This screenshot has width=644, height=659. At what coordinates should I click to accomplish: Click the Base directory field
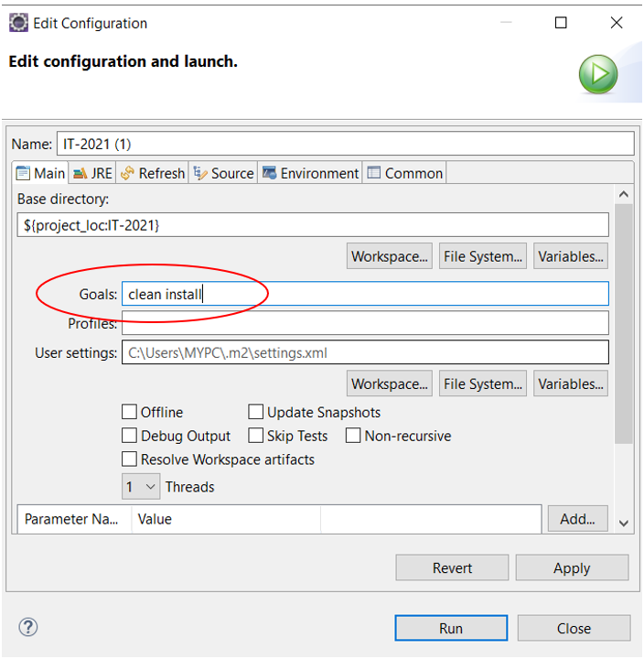click(313, 225)
